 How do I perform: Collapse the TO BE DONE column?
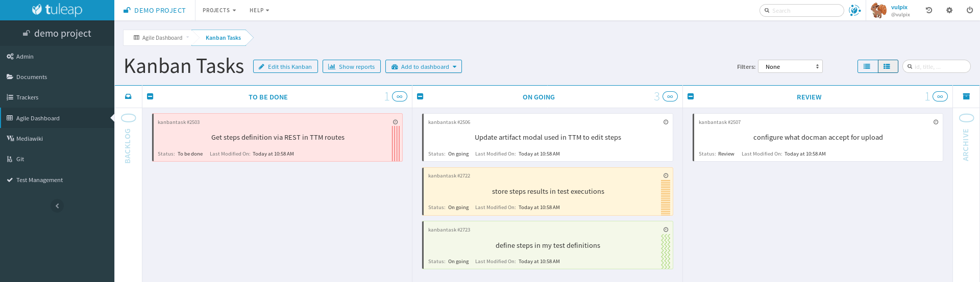pos(150,96)
